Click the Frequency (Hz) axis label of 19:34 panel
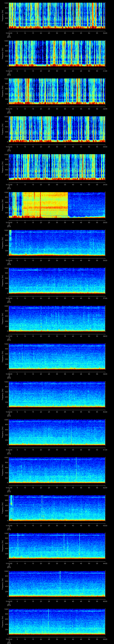Image resolution: width=114 pixels, height=644 pixels. tap(3, 205)
